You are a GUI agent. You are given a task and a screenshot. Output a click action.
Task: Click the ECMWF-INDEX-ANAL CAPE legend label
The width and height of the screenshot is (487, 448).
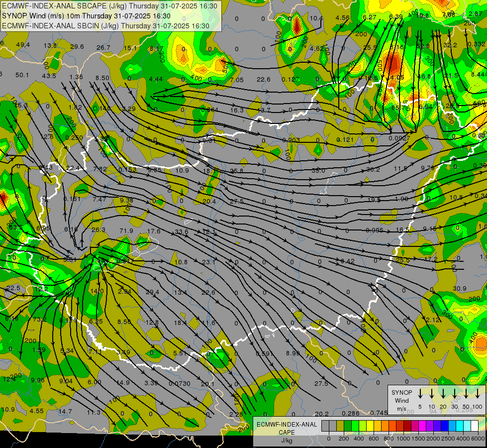[x=287, y=428]
